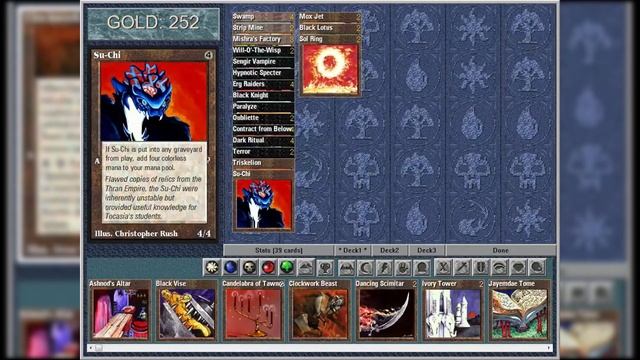Image resolution: width=640 pixels, height=360 pixels.
Task: Select Candelabra of Tawnos card in collection
Action: point(253,310)
